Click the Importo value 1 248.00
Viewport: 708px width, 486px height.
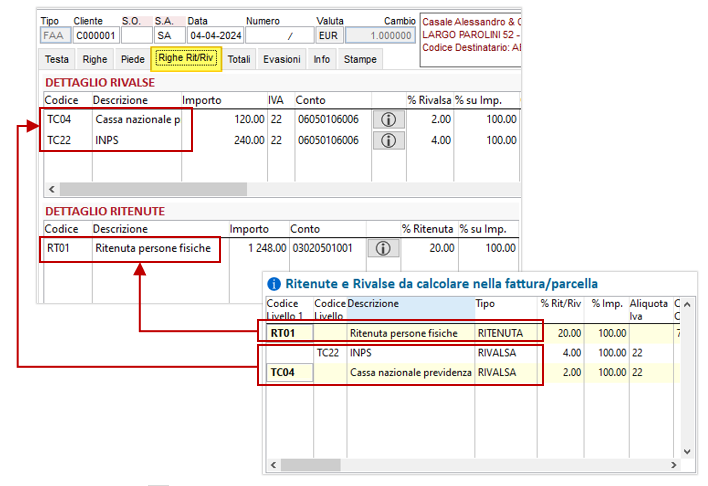pos(267,248)
